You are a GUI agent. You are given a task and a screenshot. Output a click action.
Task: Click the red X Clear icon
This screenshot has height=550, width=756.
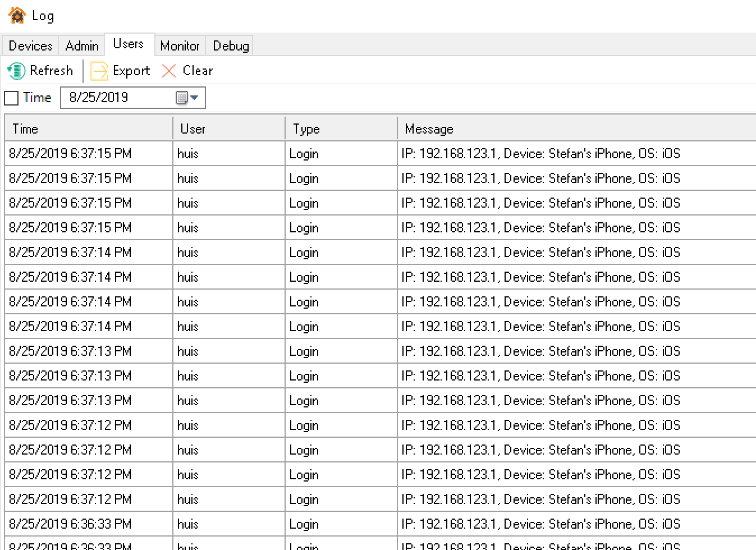169,71
